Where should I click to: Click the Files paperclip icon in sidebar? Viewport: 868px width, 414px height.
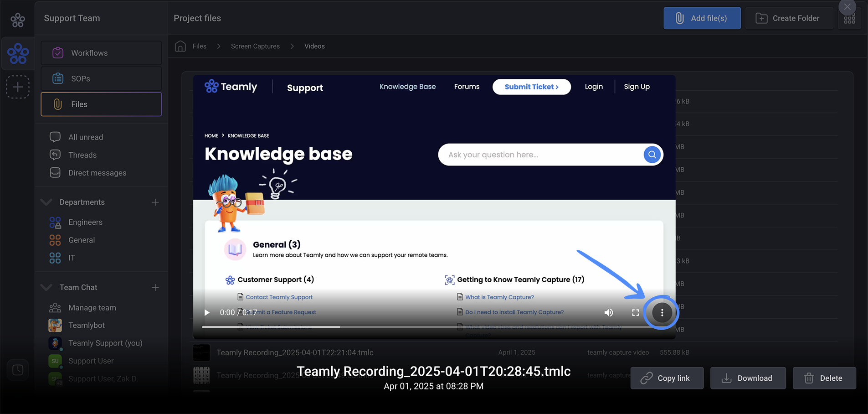(x=58, y=104)
